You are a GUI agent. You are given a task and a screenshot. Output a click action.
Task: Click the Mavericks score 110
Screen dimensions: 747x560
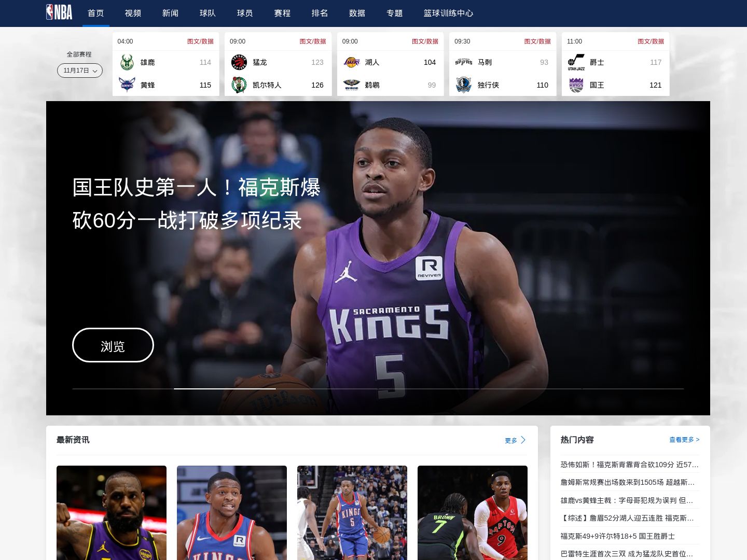click(x=543, y=85)
